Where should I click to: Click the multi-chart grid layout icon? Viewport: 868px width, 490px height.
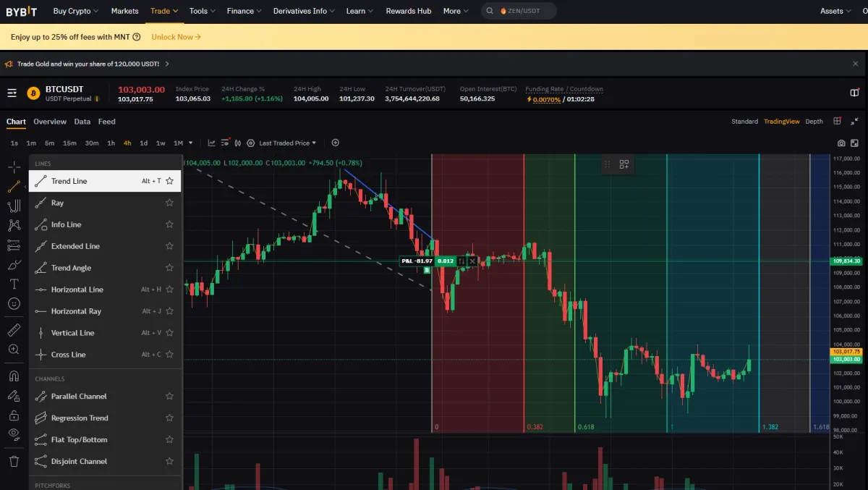click(x=837, y=121)
